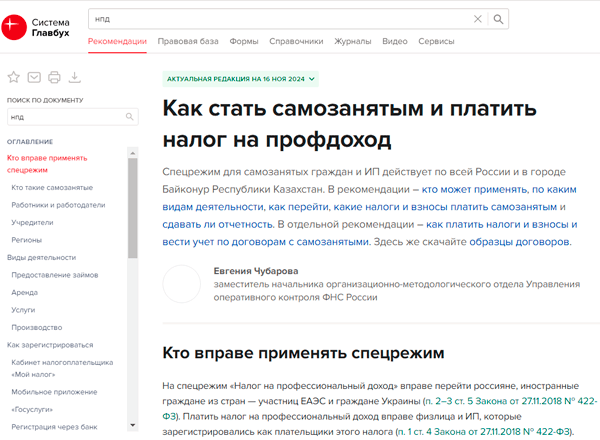
Task: Download the document via download icon
Action: [x=75, y=77]
